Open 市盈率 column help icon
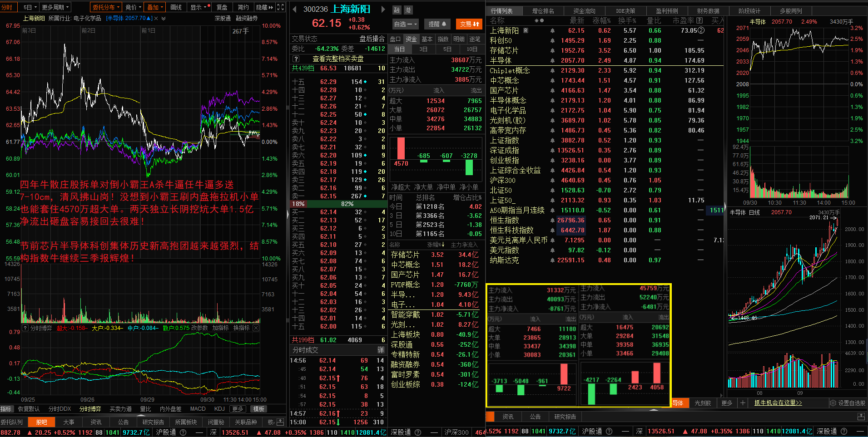This screenshot has height=437, width=868. pyautogui.click(x=699, y=20)
